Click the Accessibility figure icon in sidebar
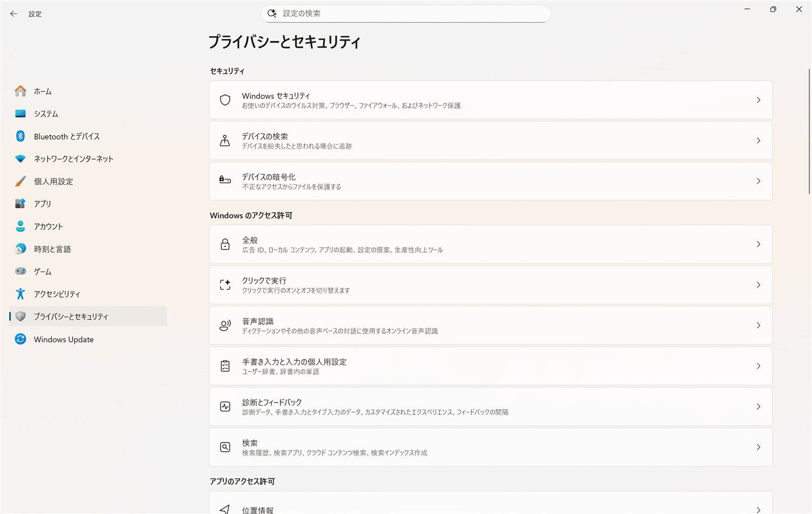 click(x=21, y=294)
